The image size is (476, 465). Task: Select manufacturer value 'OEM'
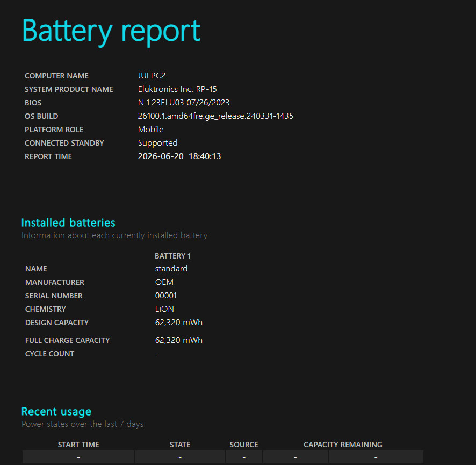pos(164,282)
